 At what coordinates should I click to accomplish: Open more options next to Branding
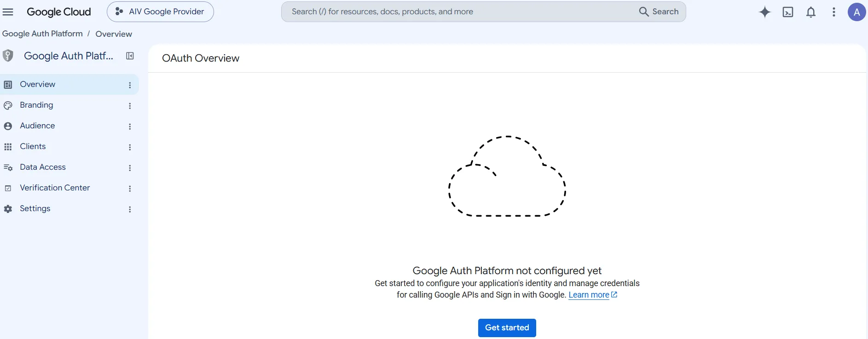(130, 106)
